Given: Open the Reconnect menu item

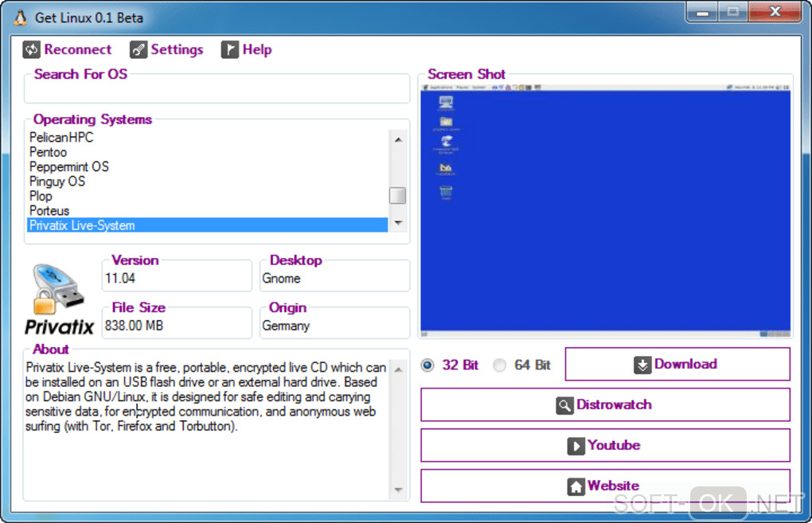Looking at the screenshot, I should (68, 49).
